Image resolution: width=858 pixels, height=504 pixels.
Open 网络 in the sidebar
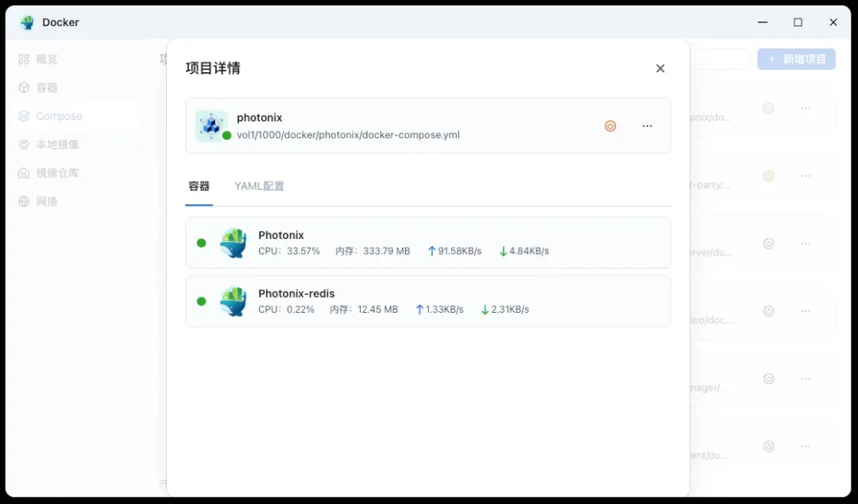47,202
